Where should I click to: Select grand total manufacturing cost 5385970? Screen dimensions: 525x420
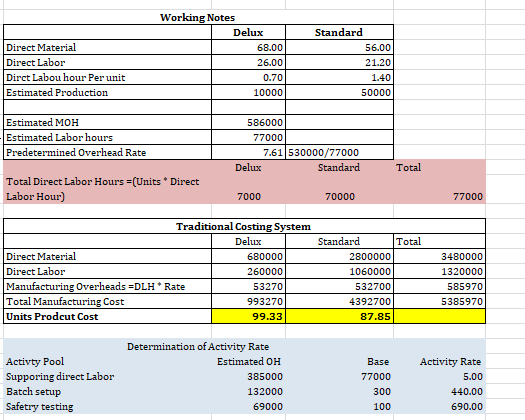[462, 302]
